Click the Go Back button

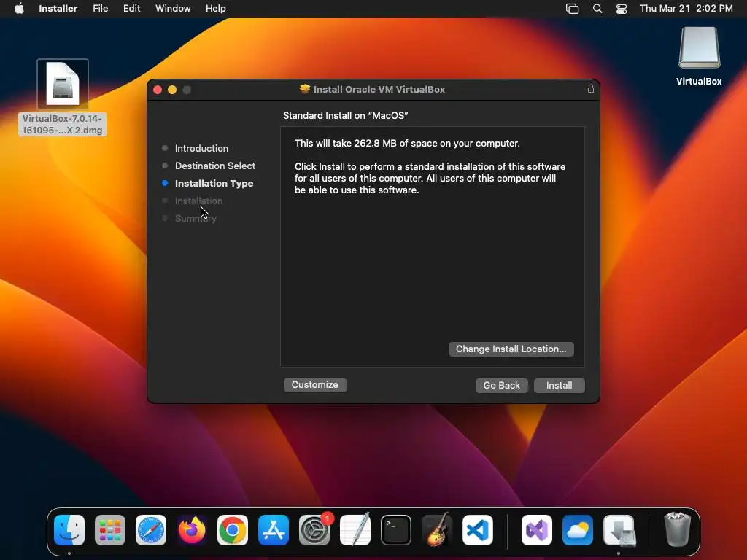pyautogui.click(x=502, y=385)
